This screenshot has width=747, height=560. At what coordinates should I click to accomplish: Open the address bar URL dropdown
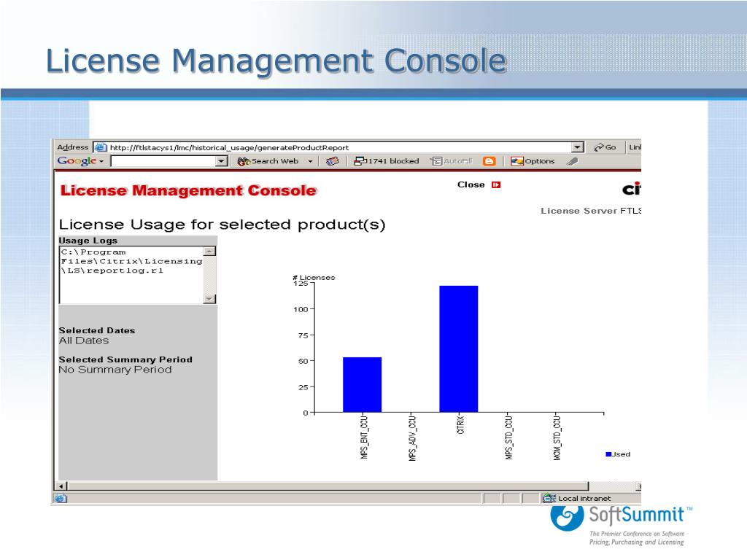click(577, 147)
